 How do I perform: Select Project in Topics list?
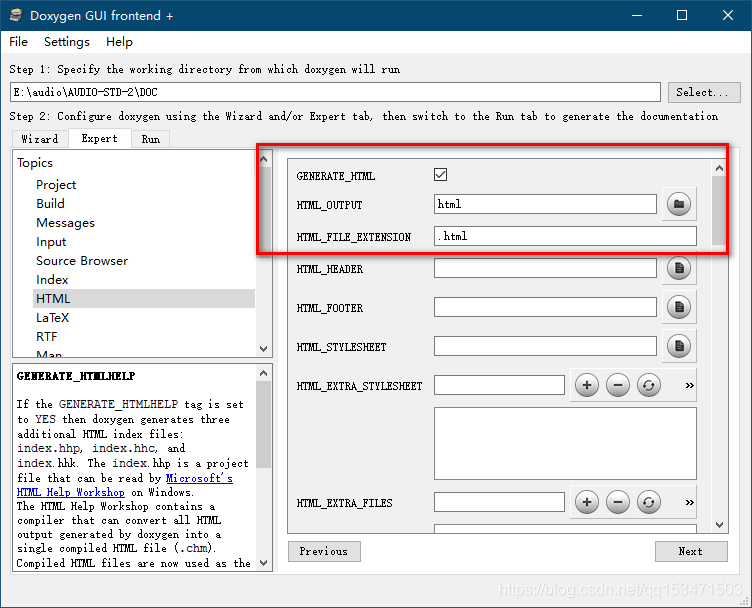[56, 185]
